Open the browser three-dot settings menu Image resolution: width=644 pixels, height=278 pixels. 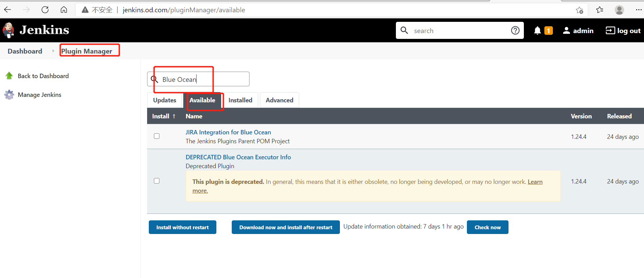pyautogui.click(x=639, y=10)
